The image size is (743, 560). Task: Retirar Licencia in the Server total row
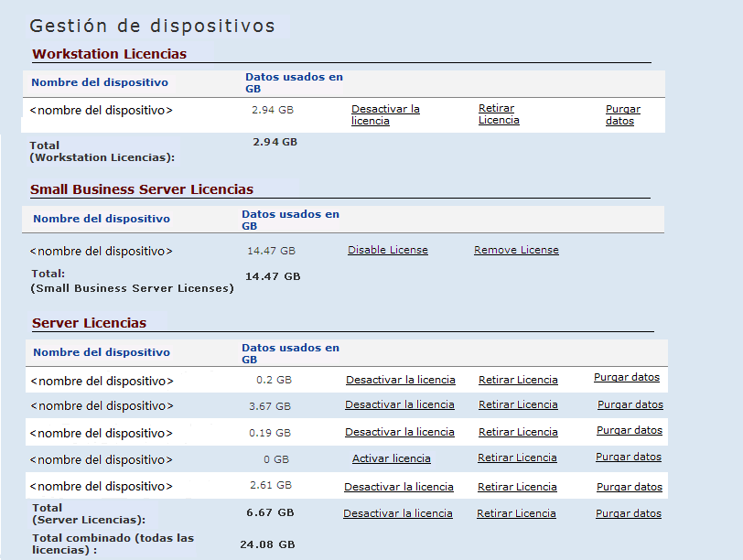[x=516, y=513]
